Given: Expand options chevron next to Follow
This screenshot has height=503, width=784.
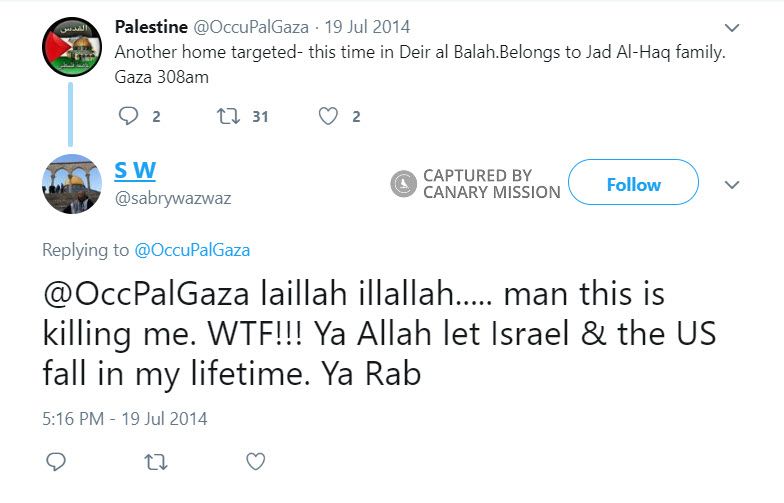Looking at the screenshot, I should click(x=732, y=185).
